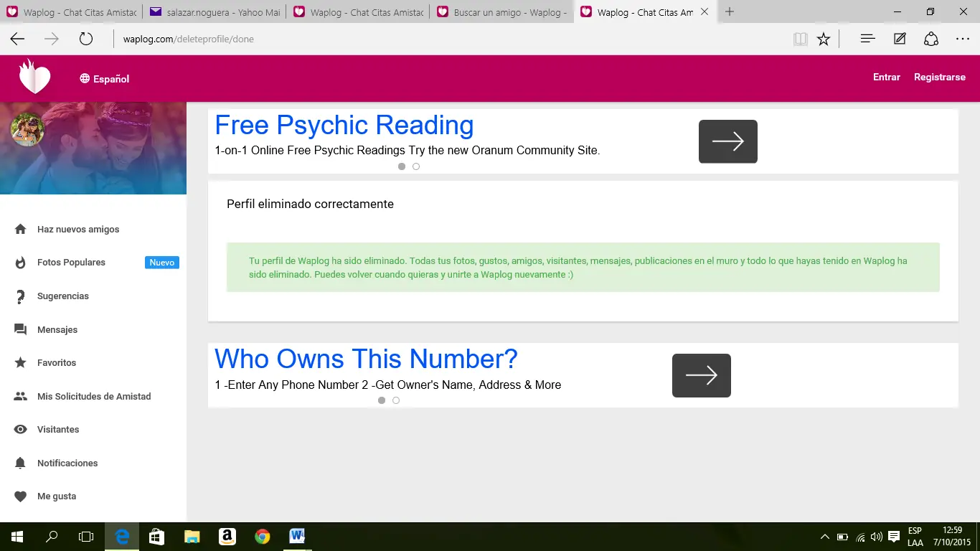Click the Make a Web Note pen icon
This screenshot has height=551, width=980.
pos(900,39)
